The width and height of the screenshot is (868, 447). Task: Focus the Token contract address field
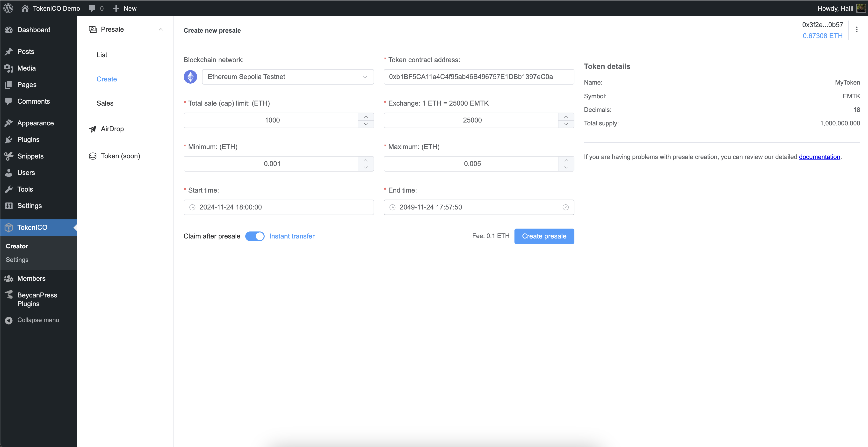tap(479, 77)
